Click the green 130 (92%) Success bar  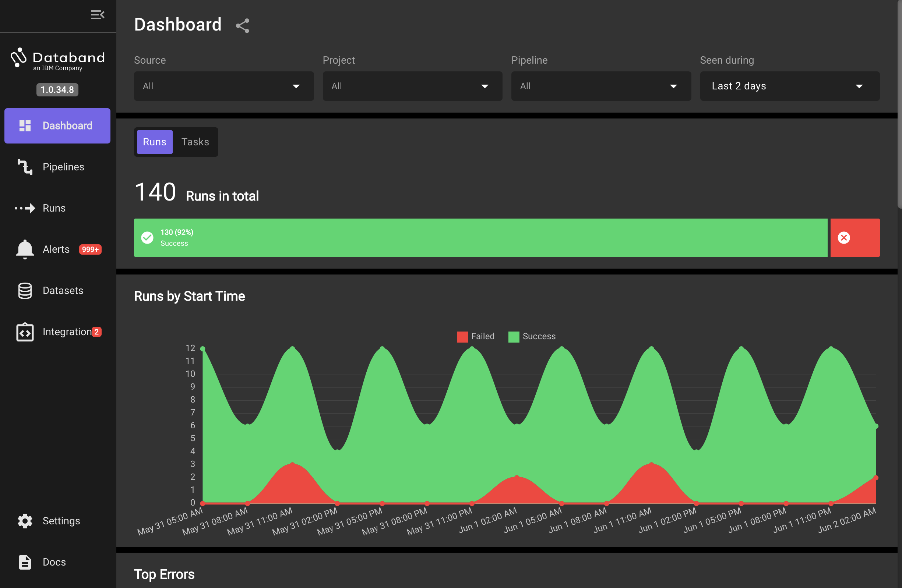(x=480, y=238)
